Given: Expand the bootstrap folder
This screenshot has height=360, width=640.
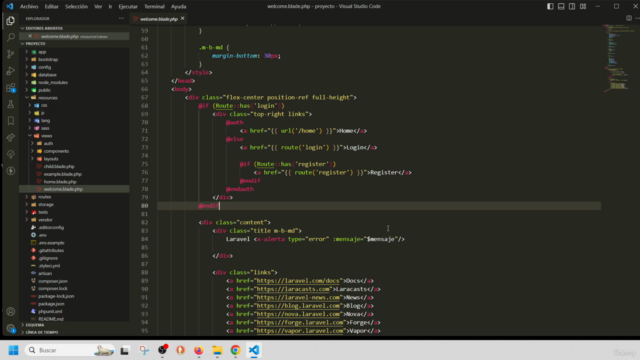Looking at the screenshot, I should [48, 60].
